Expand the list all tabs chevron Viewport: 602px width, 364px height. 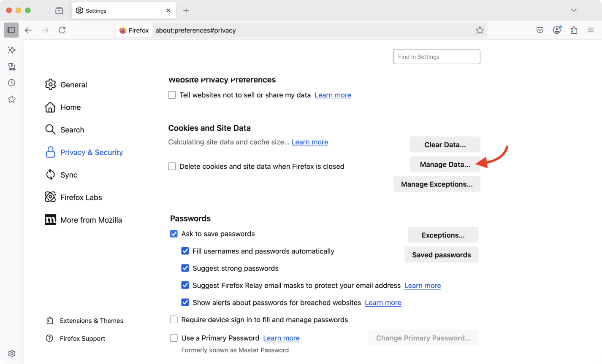pos(573,11)
